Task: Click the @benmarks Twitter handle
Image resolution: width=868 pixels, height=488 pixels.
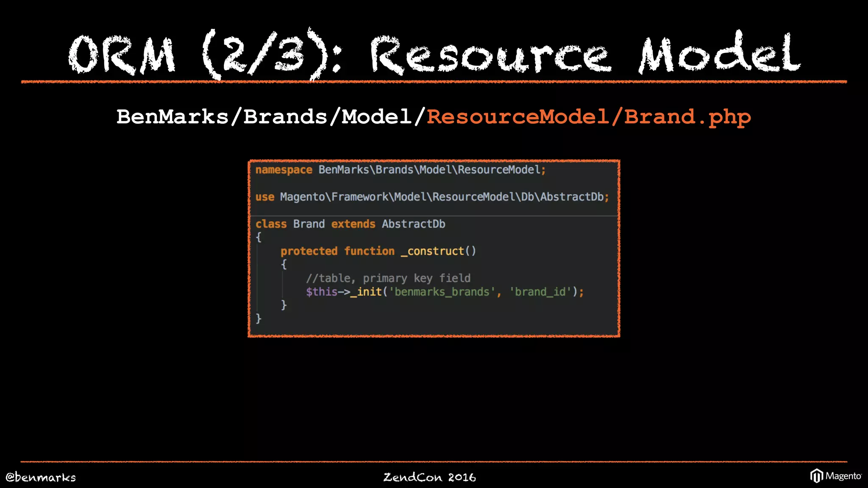Action: [x=41, y=477]
